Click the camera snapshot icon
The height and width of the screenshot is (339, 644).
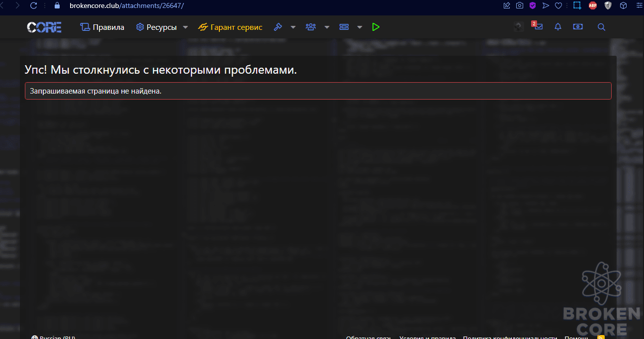[520, 5]
